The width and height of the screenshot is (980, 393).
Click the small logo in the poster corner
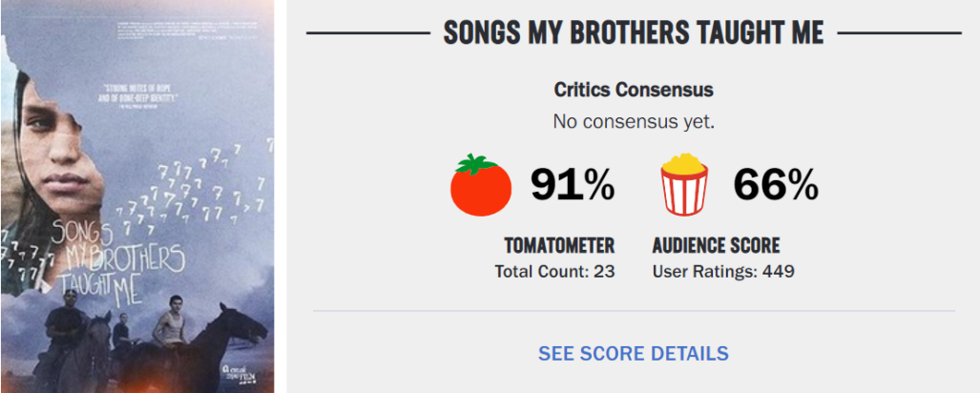pos(247,375)
